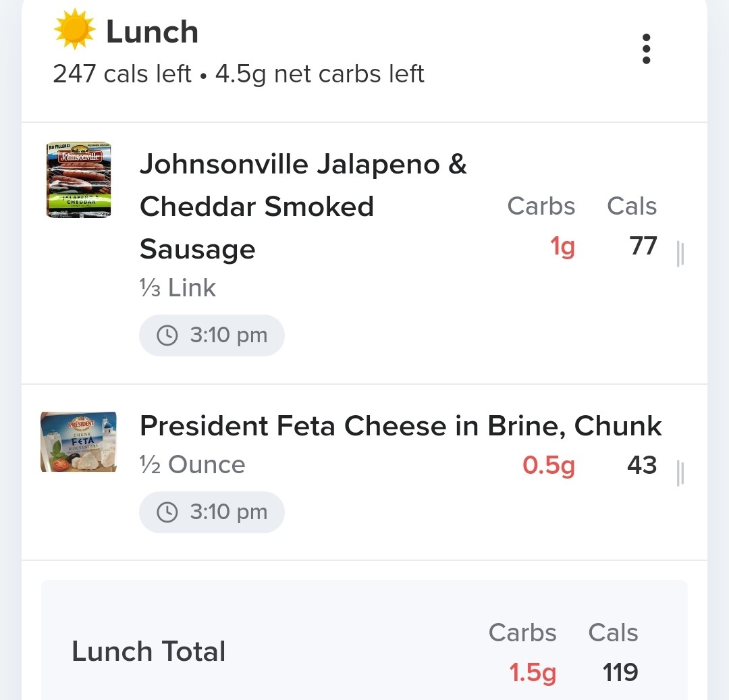Grab the drag handle on the Johnsonville sausage row

click(680, 254)
